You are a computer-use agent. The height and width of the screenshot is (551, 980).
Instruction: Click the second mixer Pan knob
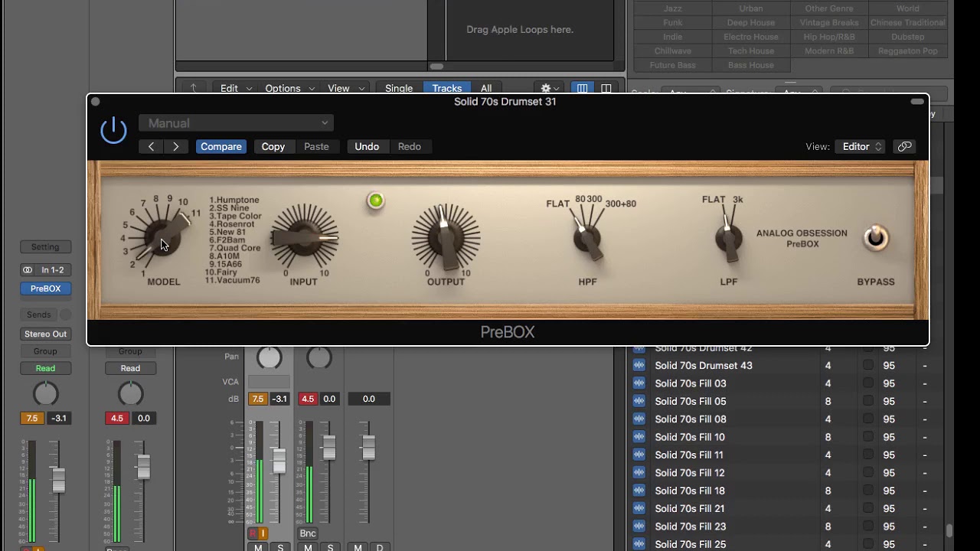point(318,357)
